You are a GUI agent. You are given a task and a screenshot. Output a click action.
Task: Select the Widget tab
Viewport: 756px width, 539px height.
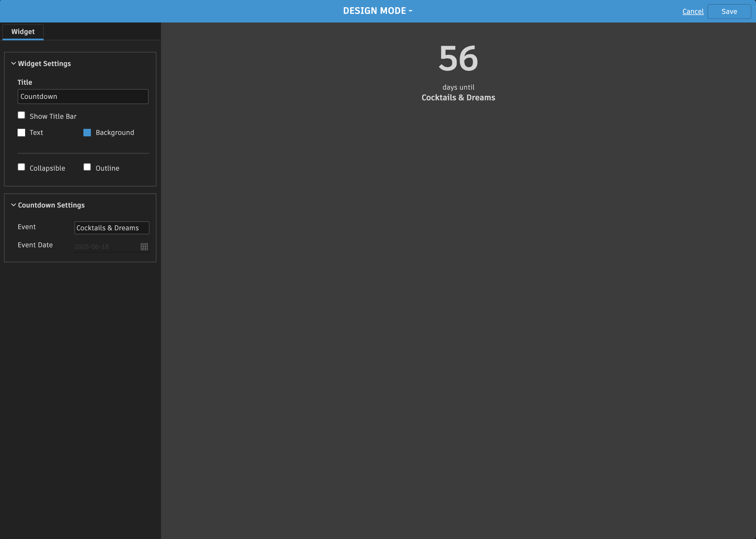pos(23,32)
